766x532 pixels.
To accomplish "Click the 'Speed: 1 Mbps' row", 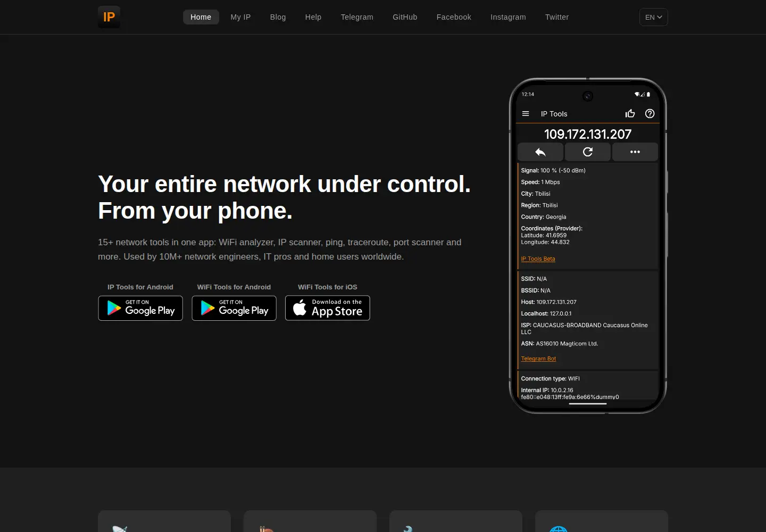I will tap(540, 182).
